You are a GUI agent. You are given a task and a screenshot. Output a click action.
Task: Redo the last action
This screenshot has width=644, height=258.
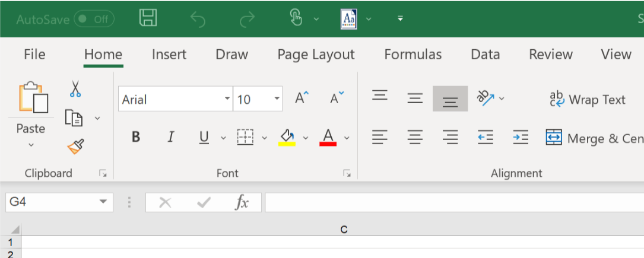tap(247, 19)
